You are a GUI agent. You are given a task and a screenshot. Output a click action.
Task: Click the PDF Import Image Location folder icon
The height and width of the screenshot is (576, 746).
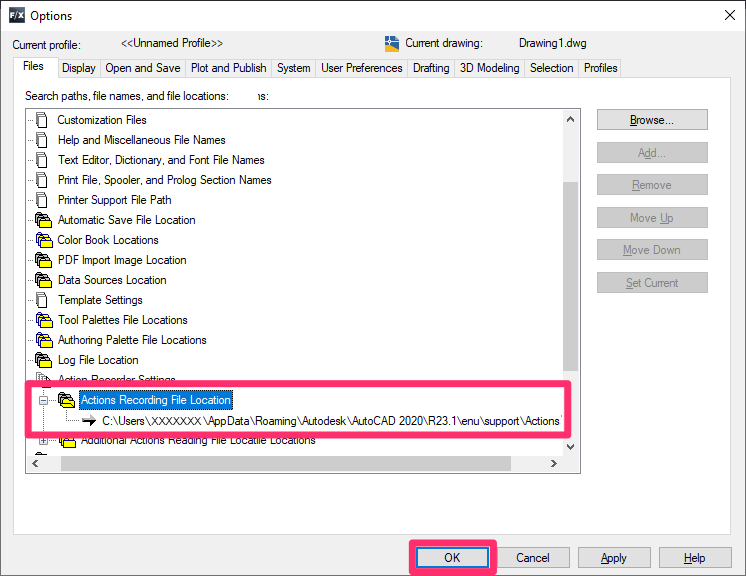(43, 260)
